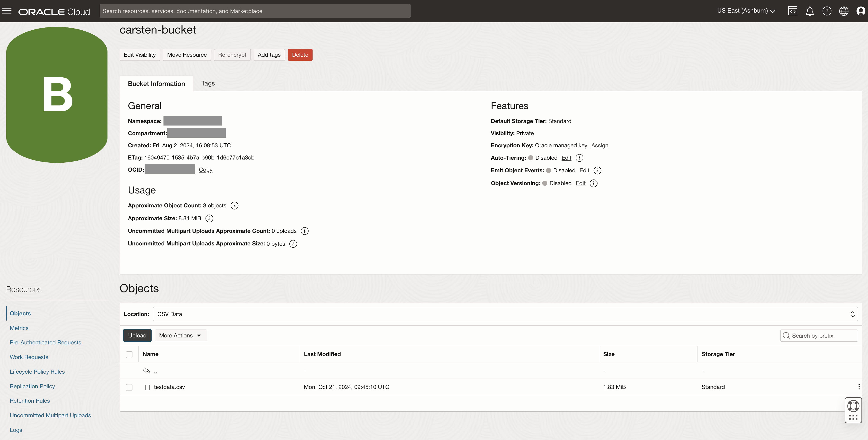Screen dimensions: 868x440
Task: Switch to the Tags tab
Action: 208,83
